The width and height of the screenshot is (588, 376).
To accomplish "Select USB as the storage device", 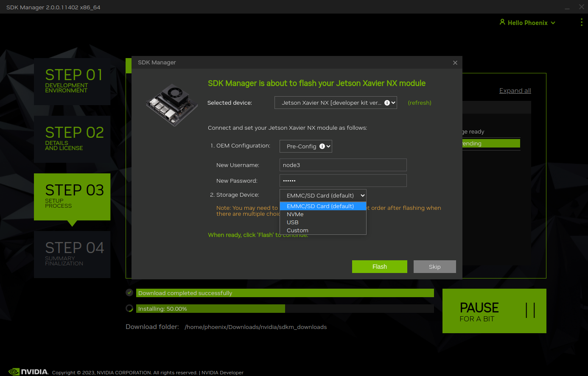I will click(x=323, y=222).
